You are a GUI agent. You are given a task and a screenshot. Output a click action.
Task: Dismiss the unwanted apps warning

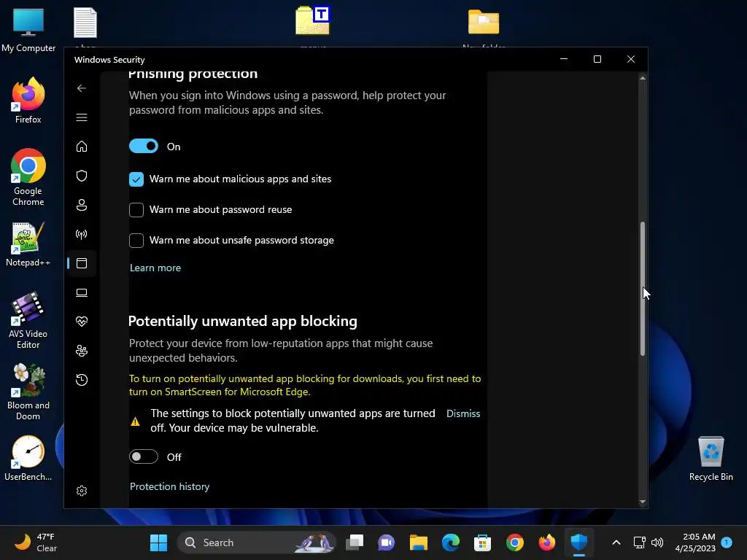pos(463,414)
